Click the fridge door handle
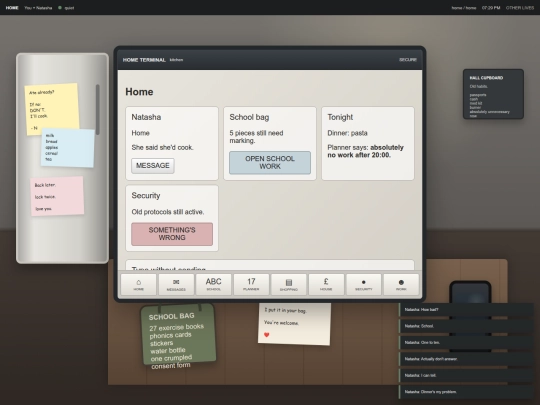Viewport: 540px width, 405px height. [98, 110]
